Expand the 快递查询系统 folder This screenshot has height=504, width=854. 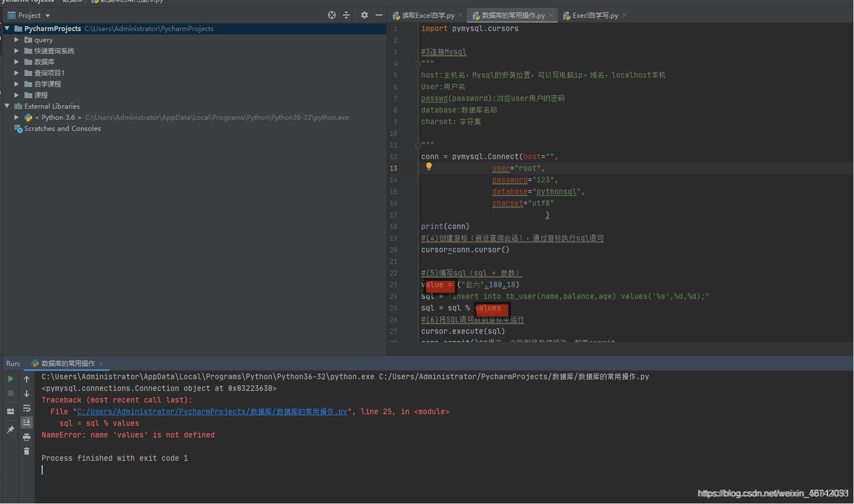click(17, 50)
